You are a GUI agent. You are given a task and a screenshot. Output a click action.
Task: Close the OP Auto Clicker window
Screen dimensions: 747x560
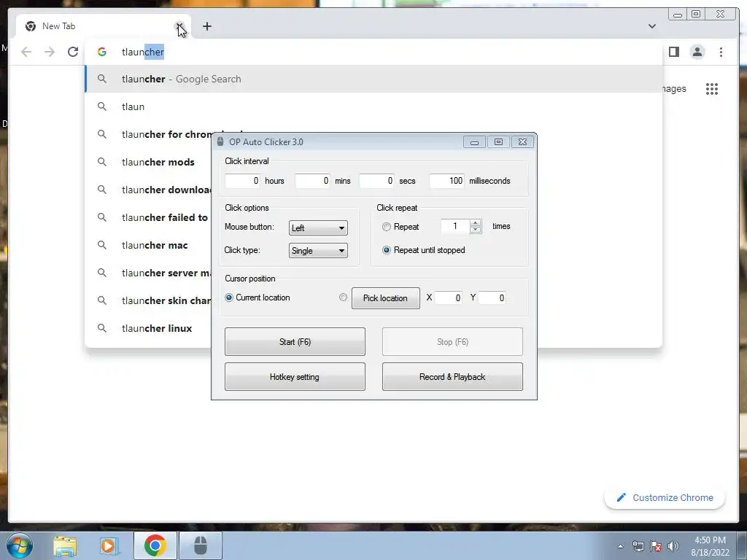point(522,142)
